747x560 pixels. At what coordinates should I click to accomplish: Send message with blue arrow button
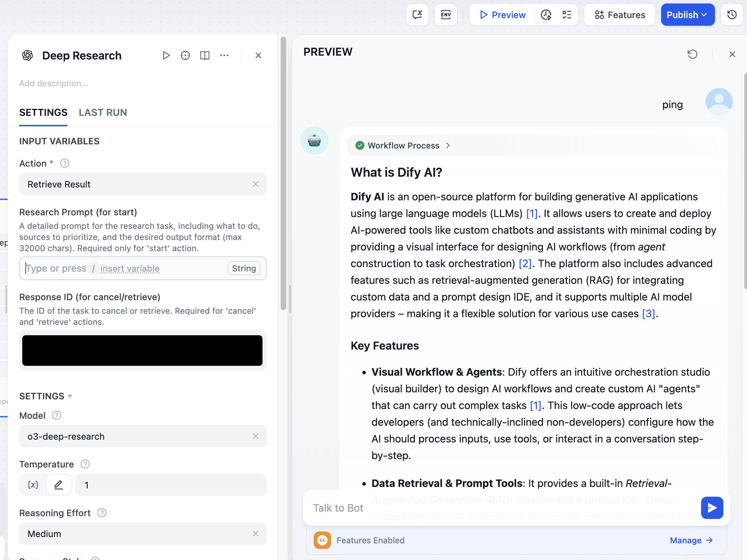712,508
